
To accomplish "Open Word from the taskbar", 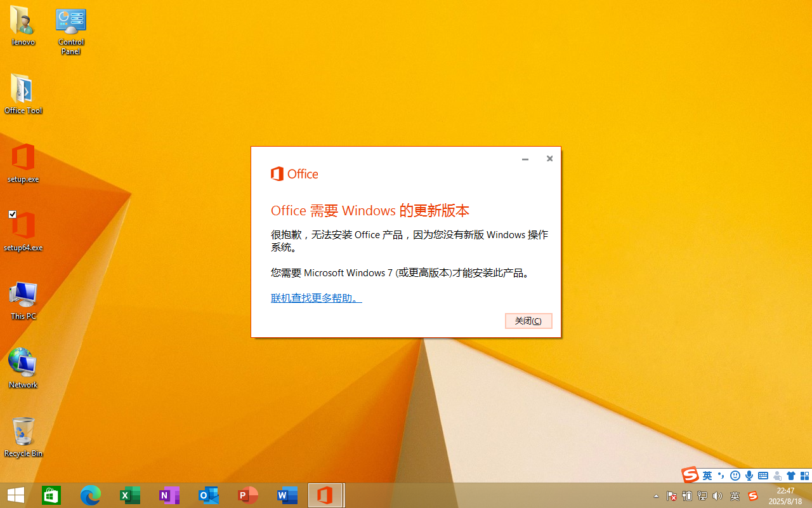I will tap(287, 495).
